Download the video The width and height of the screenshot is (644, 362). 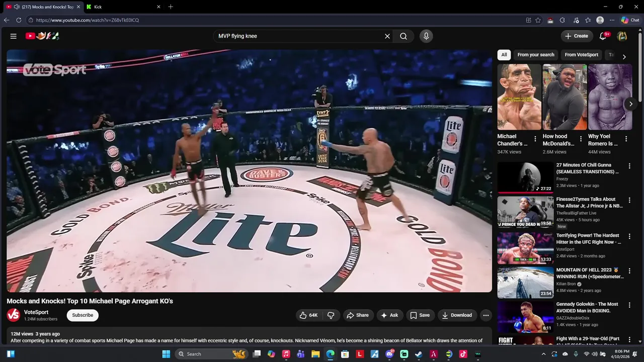[457, 315]
